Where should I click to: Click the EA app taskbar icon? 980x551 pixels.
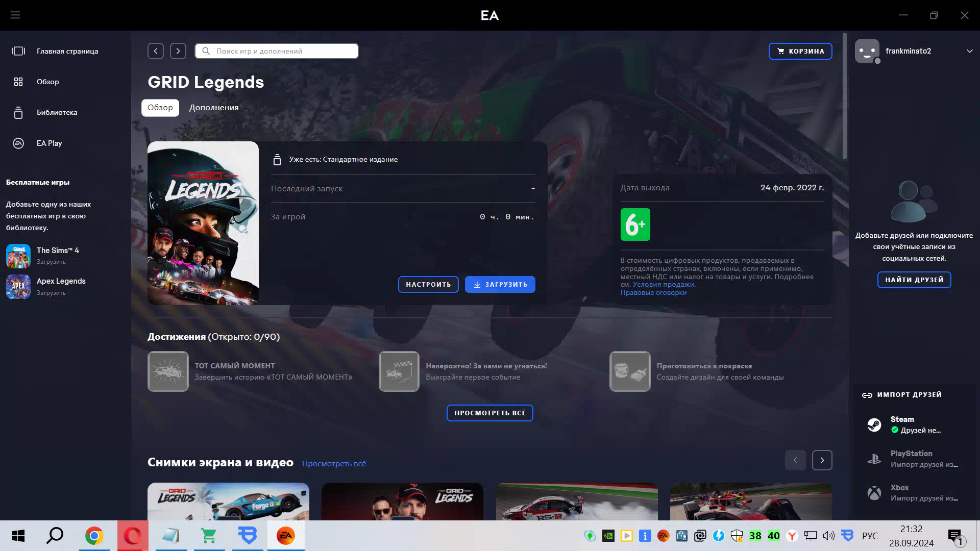coord(286,536)
